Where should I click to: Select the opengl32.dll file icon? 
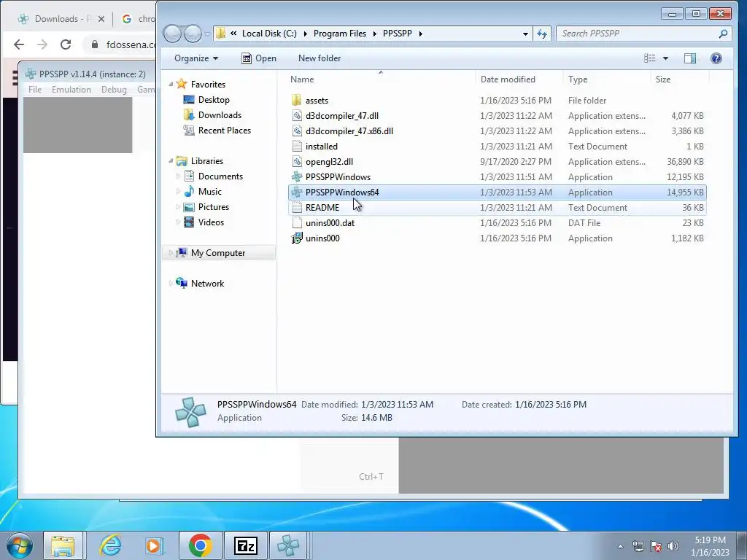tap(297, 161)
